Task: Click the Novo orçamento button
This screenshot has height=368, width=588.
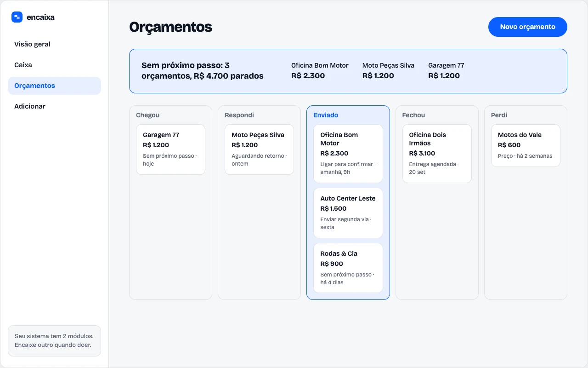Action: [x=527, y=27]
